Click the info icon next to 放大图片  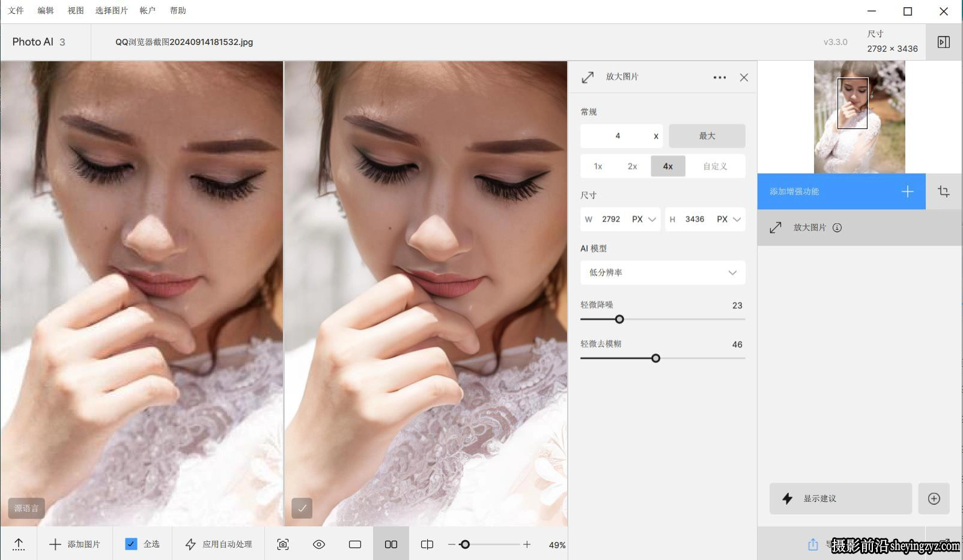click(x=837, y=227)
